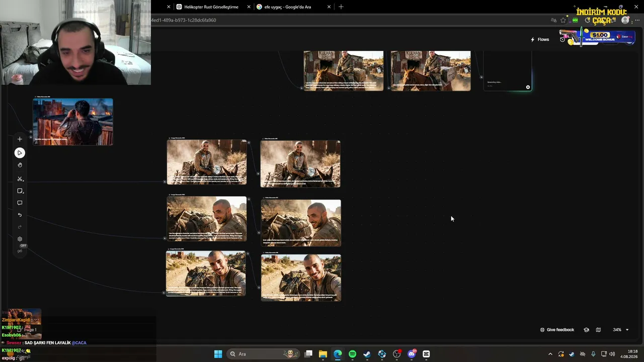Toggle the OFF link option in toolbar

(21, 248)
